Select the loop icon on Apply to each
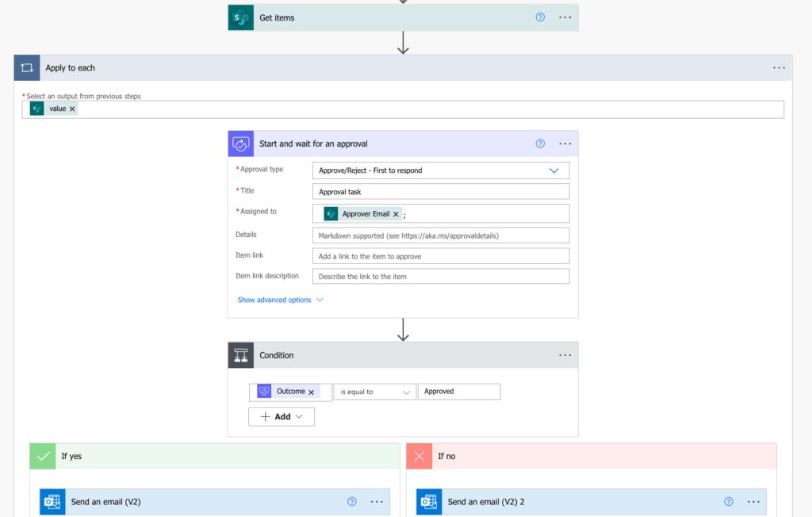 pos(26,67)
